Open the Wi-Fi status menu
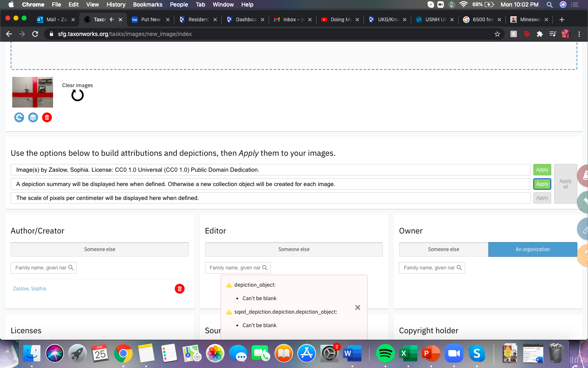588x368 pixels. pos(463,4)
